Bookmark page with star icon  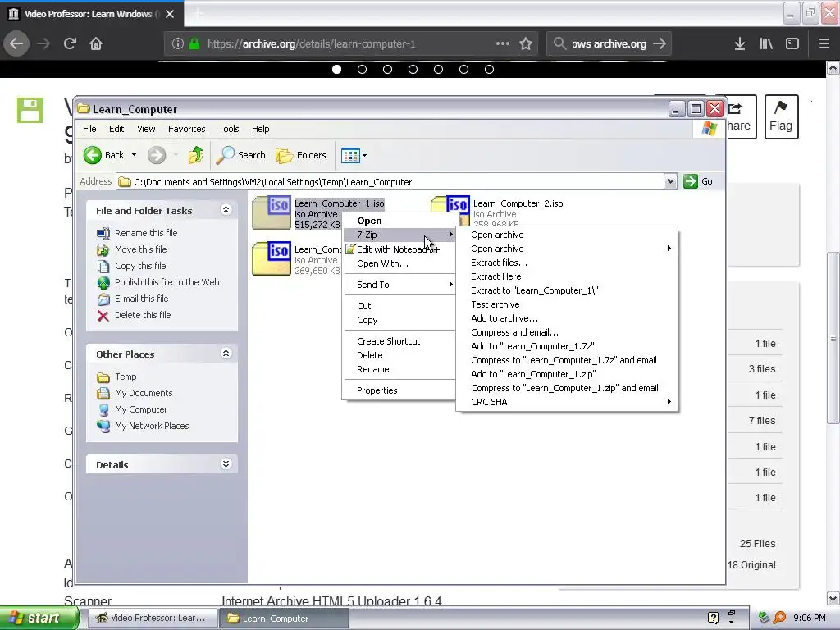526,44
